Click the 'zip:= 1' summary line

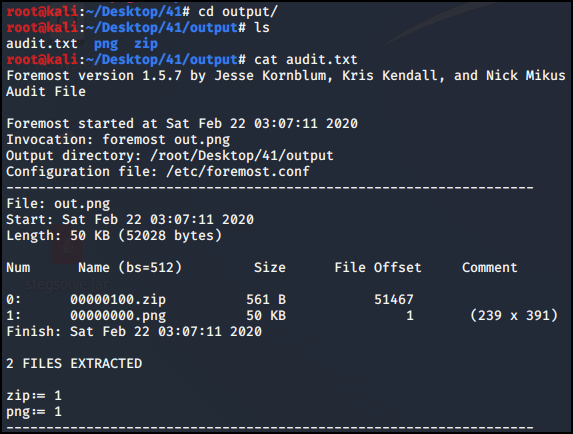pyautogui.click(x=34, y=396)
